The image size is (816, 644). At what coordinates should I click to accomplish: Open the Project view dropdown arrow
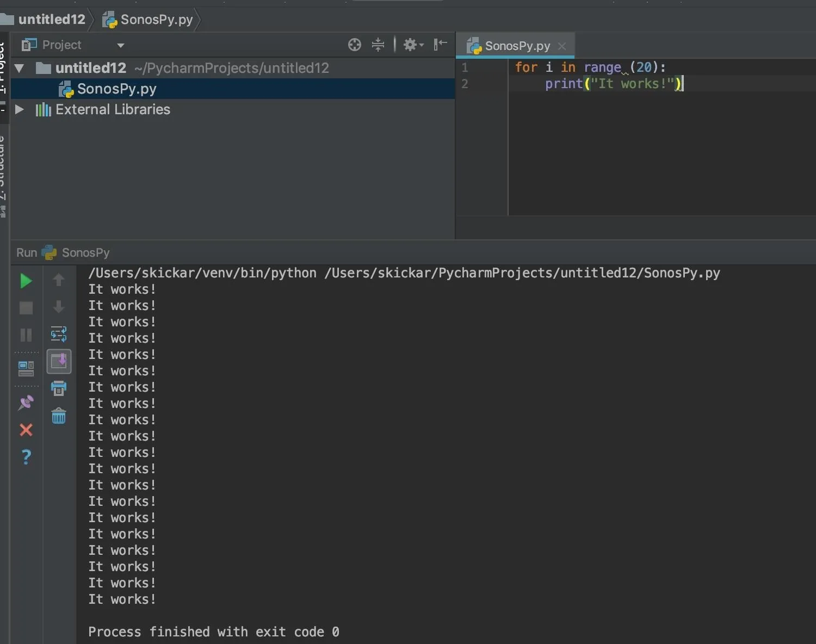coord(121,45)
